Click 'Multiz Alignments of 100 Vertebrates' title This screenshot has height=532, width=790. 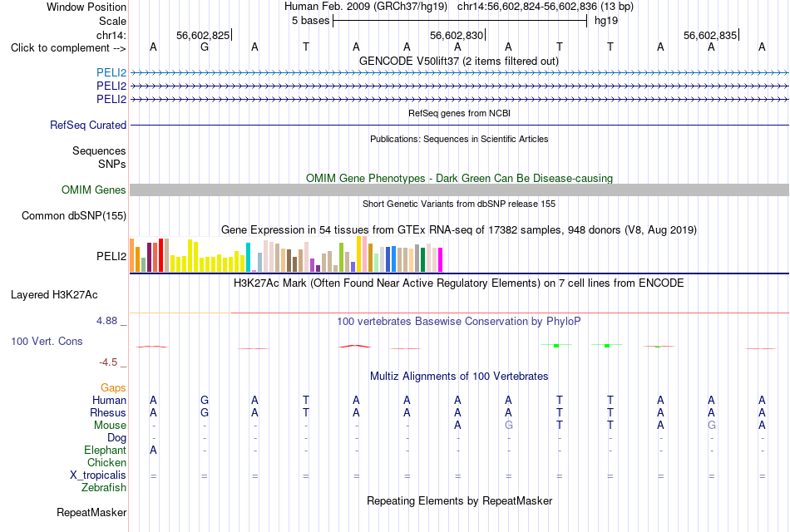click(459, 377)
